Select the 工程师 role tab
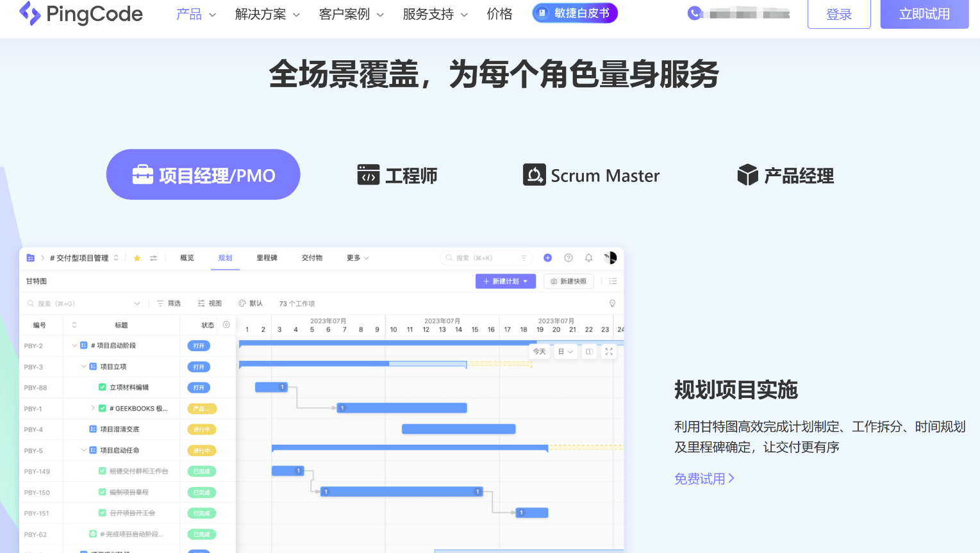The height and width of the screenshot is (553, 980). (397, 175)
